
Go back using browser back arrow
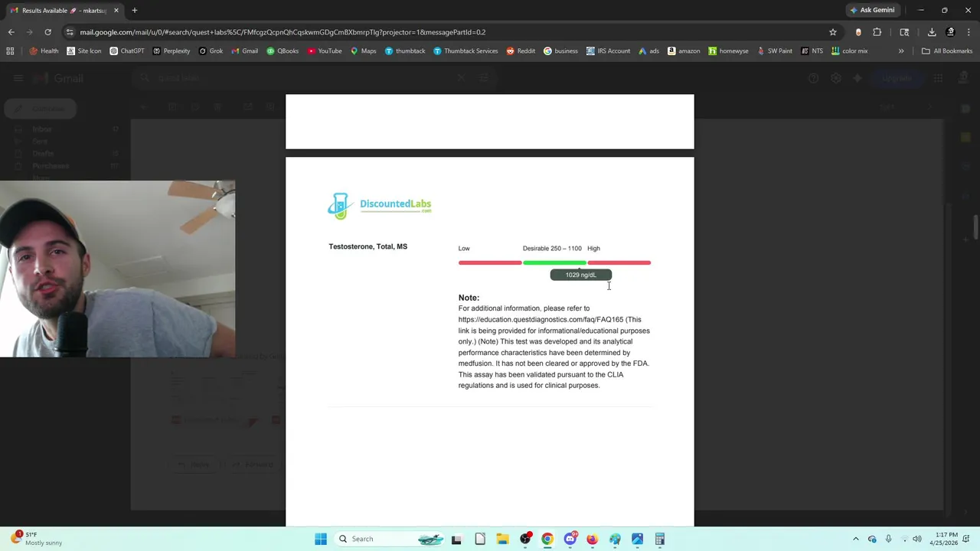(x=11, y=32)
